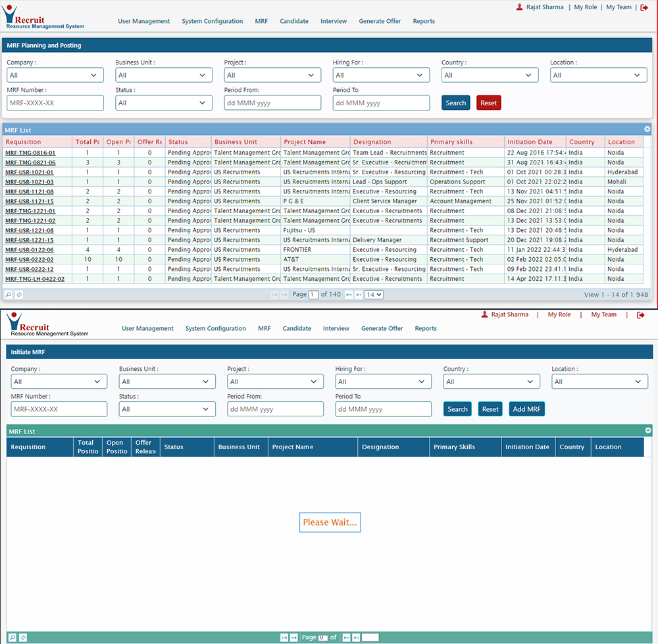This screenshot has height=644, width=658.
Task: Open rows-per-page dropdown showing 14
Action: point(374,295)
